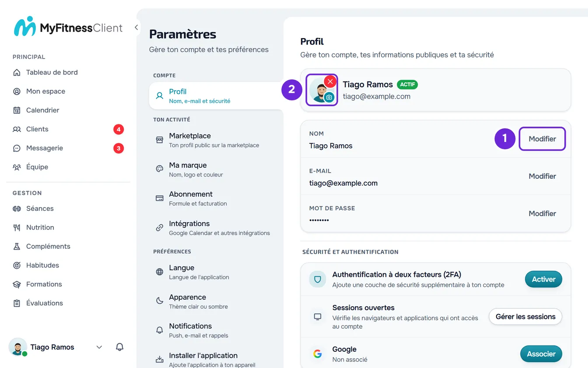Click the people icon beside Clients
This screenshot has width=588, height=368.
17,129
